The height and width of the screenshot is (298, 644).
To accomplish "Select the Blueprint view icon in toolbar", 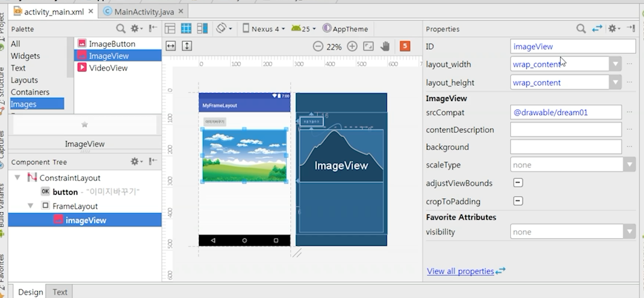I will pyautogui.click(x=186, y=28).
